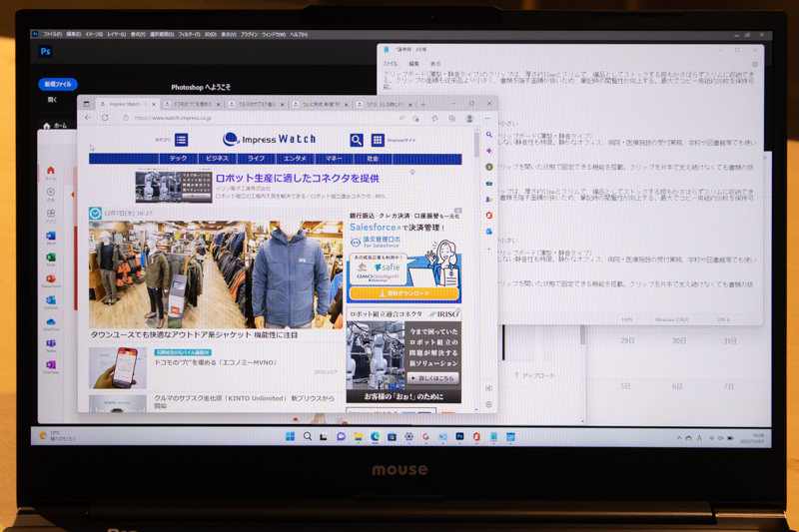The width and height of the screenshot is (799, 532).
Task: Open a new browser tab
Action: tap(422, 105)
